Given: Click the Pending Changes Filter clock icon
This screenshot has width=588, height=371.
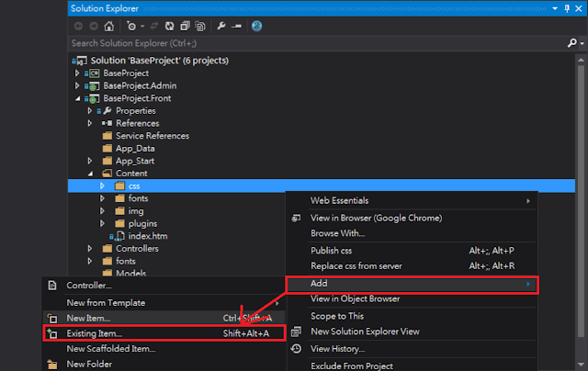Looking at the screenshot, I should 131,27.
